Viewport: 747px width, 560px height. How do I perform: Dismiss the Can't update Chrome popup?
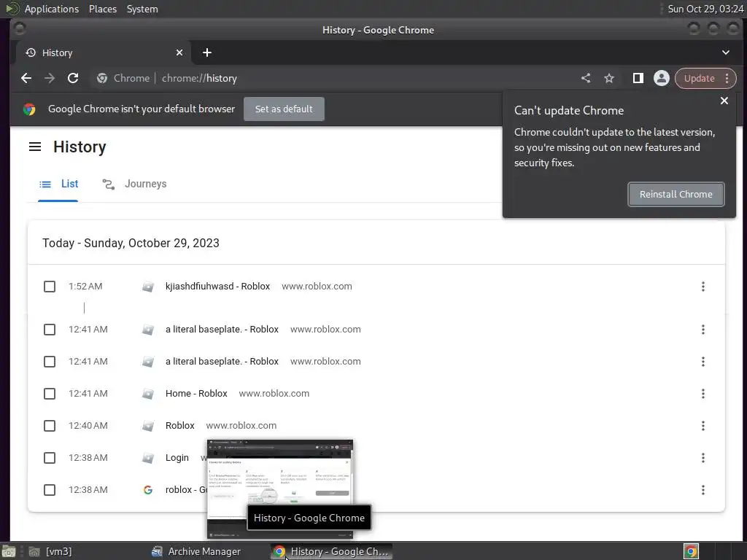pyautogui.click(x=724, y=101)
